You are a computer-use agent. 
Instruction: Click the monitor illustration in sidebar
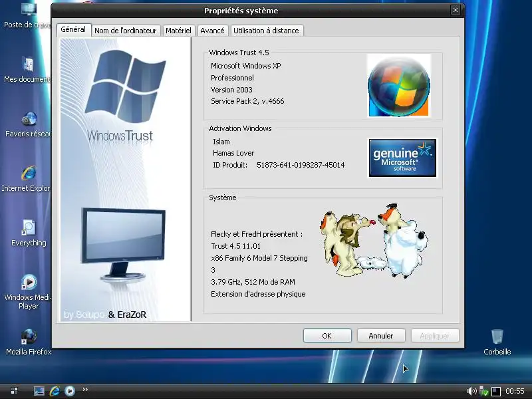pos(124,245)
